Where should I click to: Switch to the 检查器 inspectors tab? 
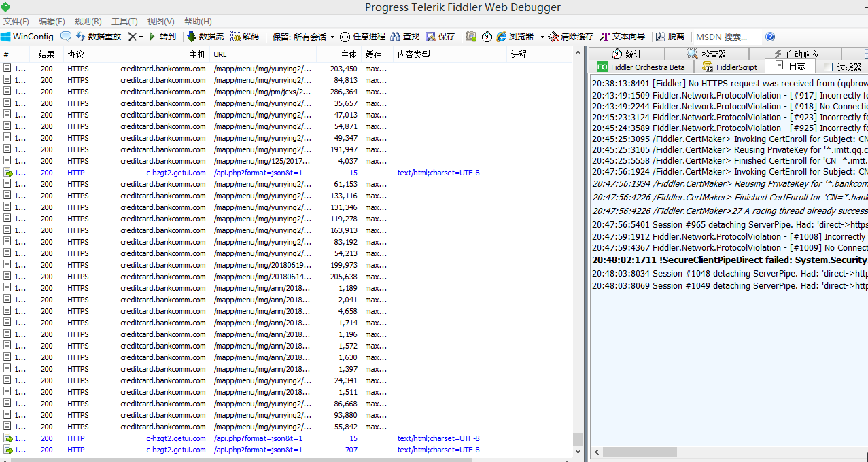coord(707,54)
